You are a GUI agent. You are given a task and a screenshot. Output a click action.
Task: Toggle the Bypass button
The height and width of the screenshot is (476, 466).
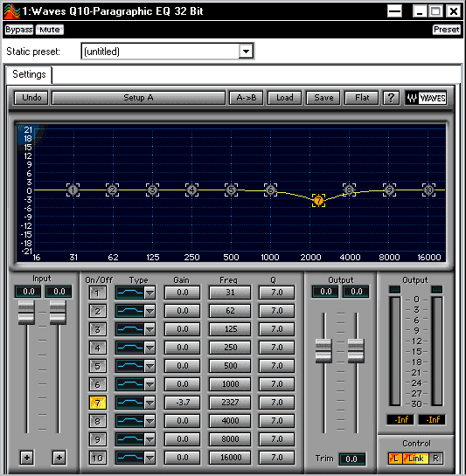[x=19, y=30]
